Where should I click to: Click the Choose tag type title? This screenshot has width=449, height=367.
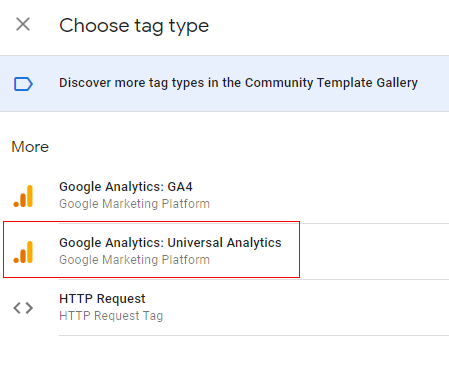coord(134,26)
